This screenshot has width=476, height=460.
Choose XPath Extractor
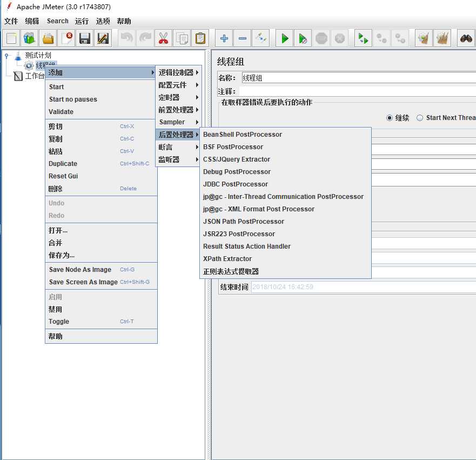point(285,259)
